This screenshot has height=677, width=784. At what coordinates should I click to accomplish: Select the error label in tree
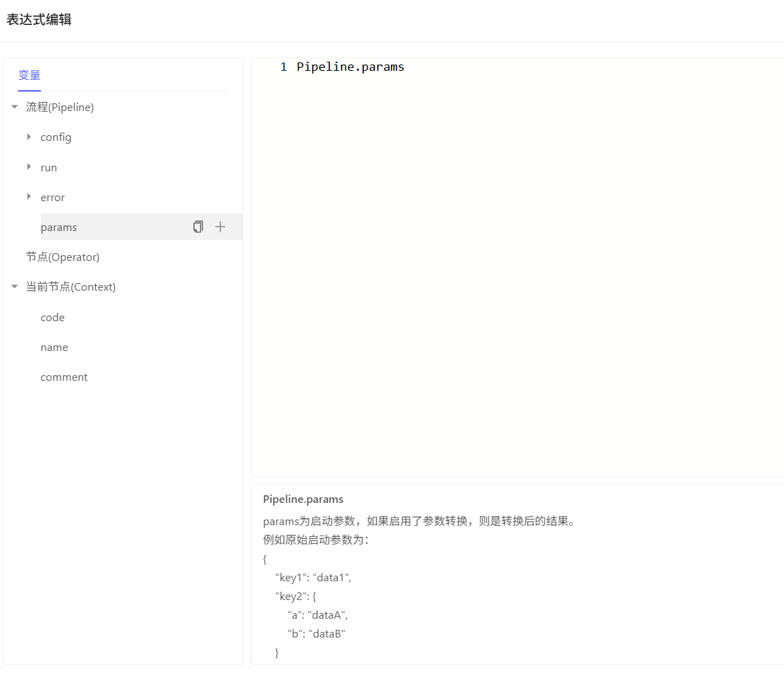click(53, 198)
